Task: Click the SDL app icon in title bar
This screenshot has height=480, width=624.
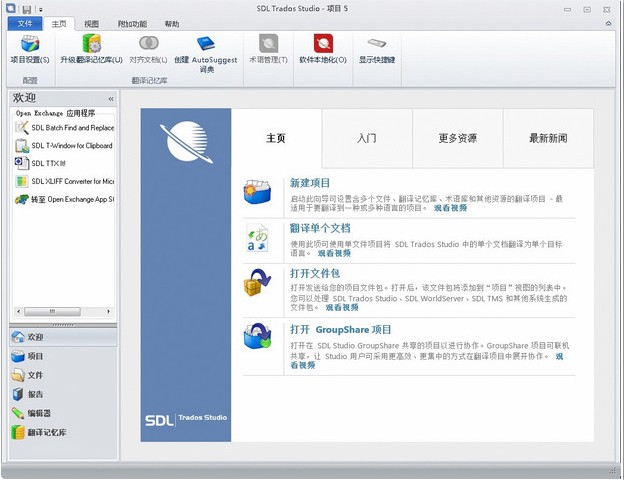Action: [x=11, y=8]
